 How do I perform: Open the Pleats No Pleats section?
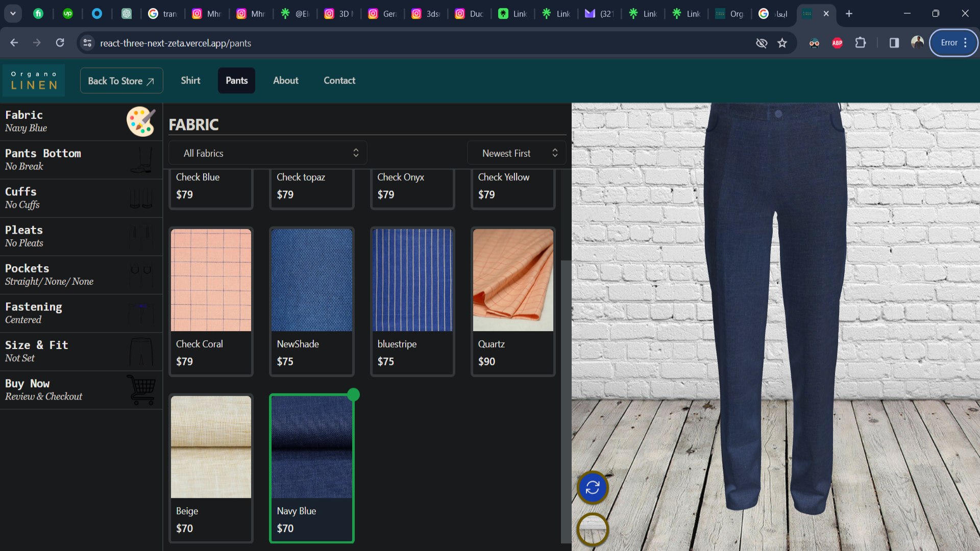(x=81, y=236)
